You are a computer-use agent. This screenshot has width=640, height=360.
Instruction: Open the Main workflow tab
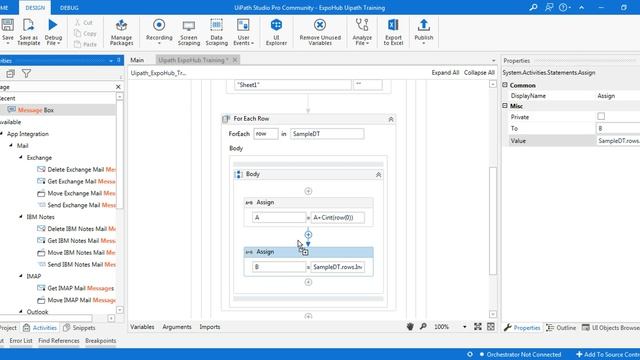[x=137, y=60]
